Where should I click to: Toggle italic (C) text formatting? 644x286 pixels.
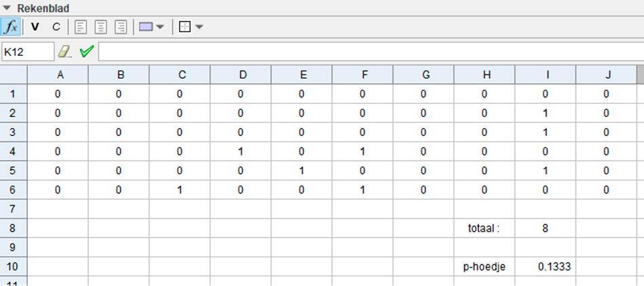click(56, 27)
